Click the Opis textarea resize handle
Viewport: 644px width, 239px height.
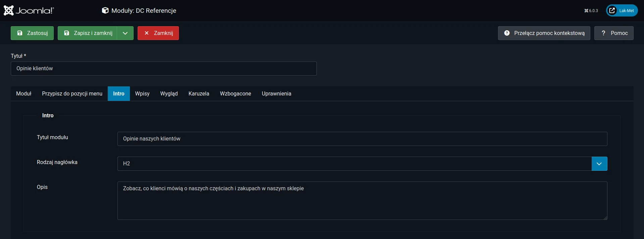pyautogui.click(x=605, y=217)
